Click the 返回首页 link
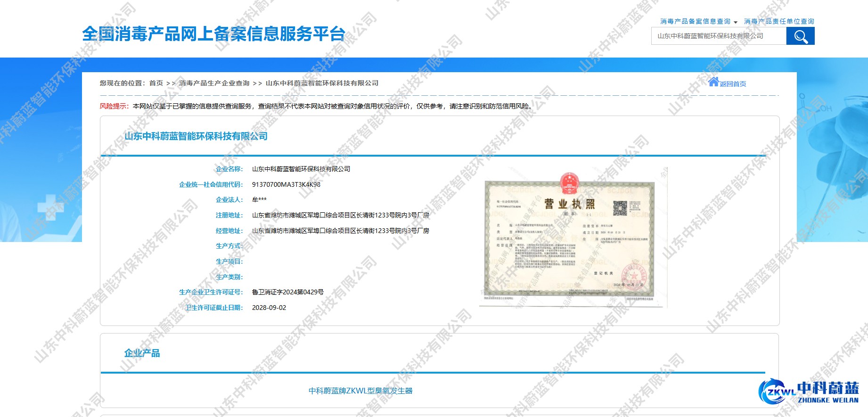The image size is (868, 417). [733, 84]
